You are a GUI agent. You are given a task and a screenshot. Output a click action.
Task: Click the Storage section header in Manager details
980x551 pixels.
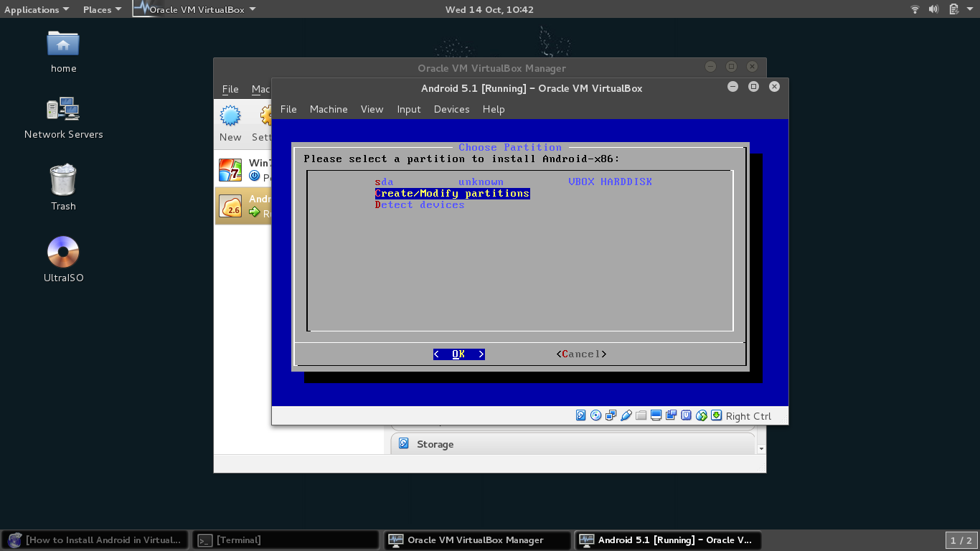click(573, 444)
